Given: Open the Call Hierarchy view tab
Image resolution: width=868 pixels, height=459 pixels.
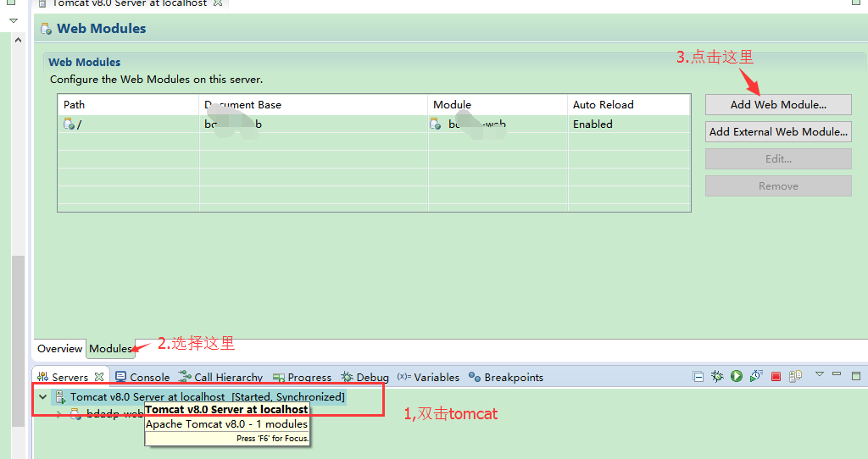Looking at the screenshot, I should (x=220, y=377).
